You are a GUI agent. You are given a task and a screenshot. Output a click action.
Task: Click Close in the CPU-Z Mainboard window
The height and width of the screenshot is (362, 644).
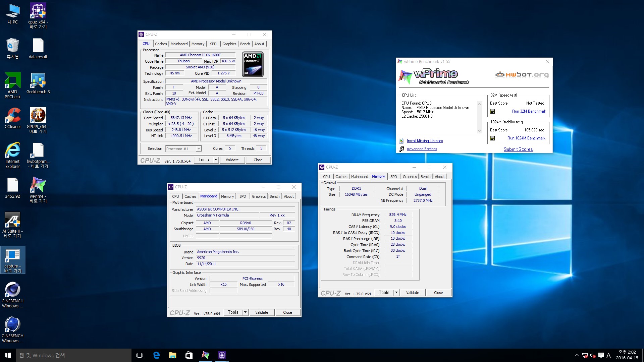[287, 312]
